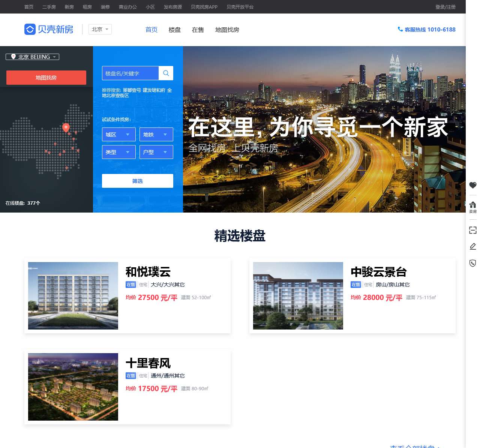Open the scan code icon in sidebar
Image resolution: width=480 pixels, height=448 pixels.
tap(472, 230)
